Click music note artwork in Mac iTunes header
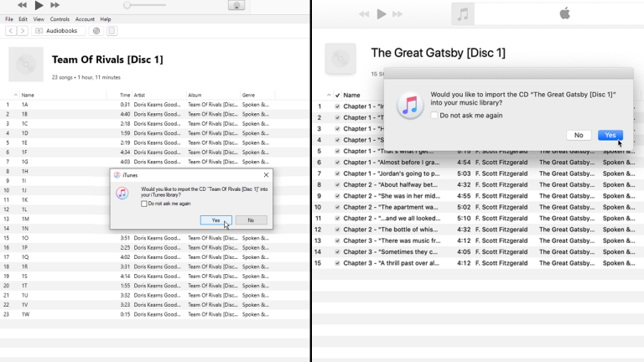The image size is (644, 362). (463, 14)
